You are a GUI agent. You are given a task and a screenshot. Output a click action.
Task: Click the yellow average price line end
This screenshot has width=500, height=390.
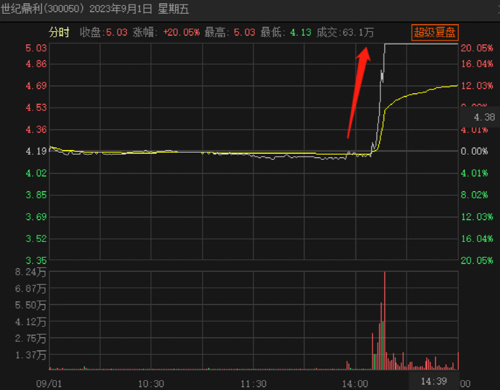point(457,86)
